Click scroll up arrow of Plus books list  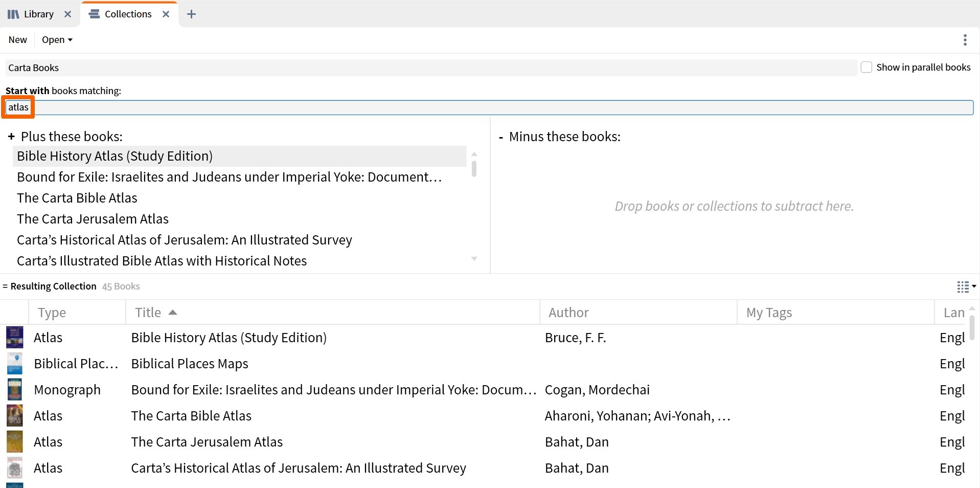(474, 153)
